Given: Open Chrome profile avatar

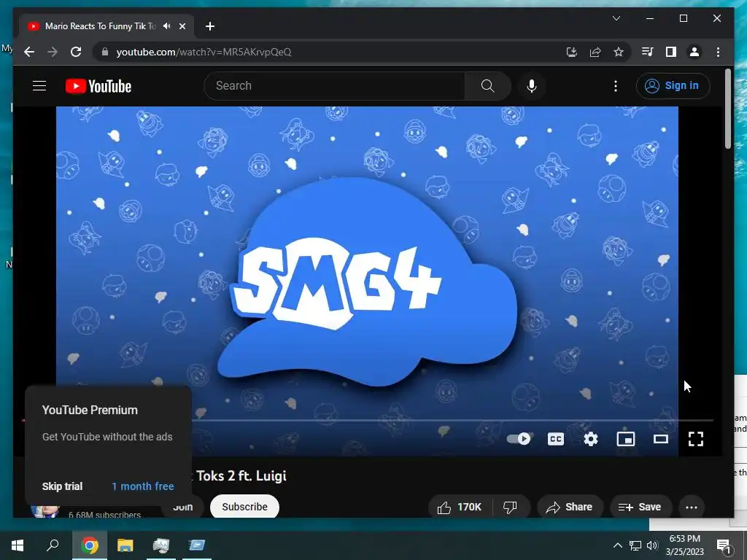Looking at the screenshot, I should pos(694,52).
